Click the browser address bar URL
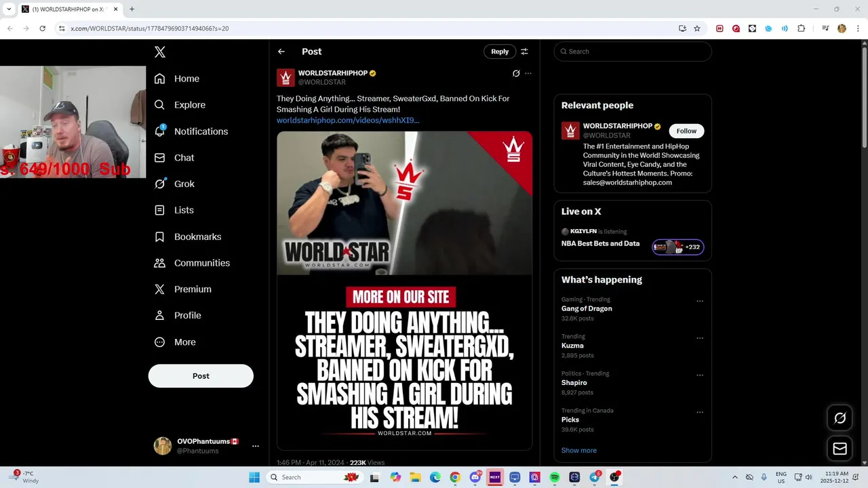Image resolution: width=868 pixels, height=488 pixels. [149, 28]
